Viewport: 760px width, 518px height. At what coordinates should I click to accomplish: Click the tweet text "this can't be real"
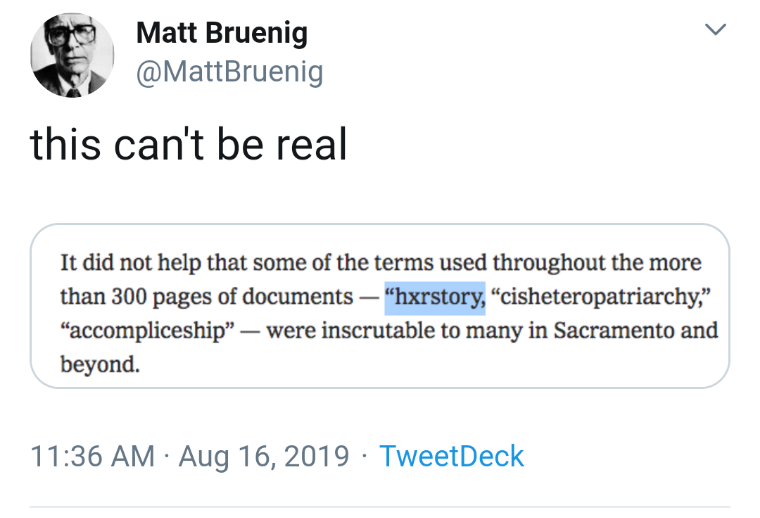click(x=188, y=145)
